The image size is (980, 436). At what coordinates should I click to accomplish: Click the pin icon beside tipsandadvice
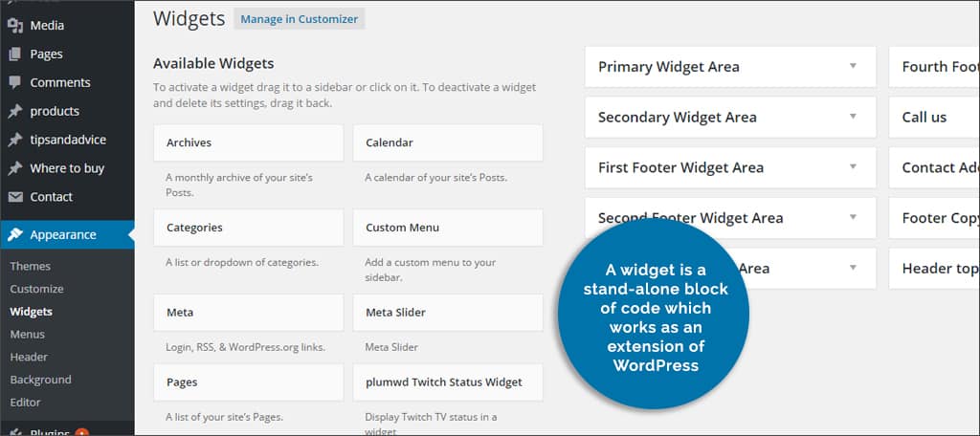(x=15, y=140)
